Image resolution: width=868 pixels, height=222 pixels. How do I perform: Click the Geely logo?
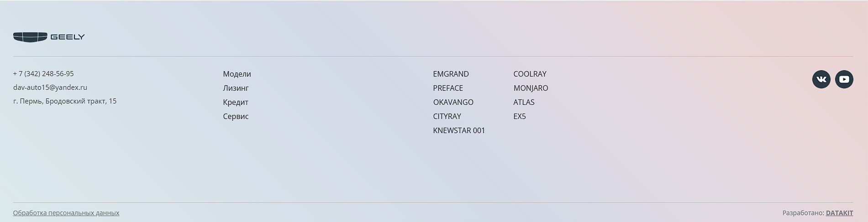(49, 37)
